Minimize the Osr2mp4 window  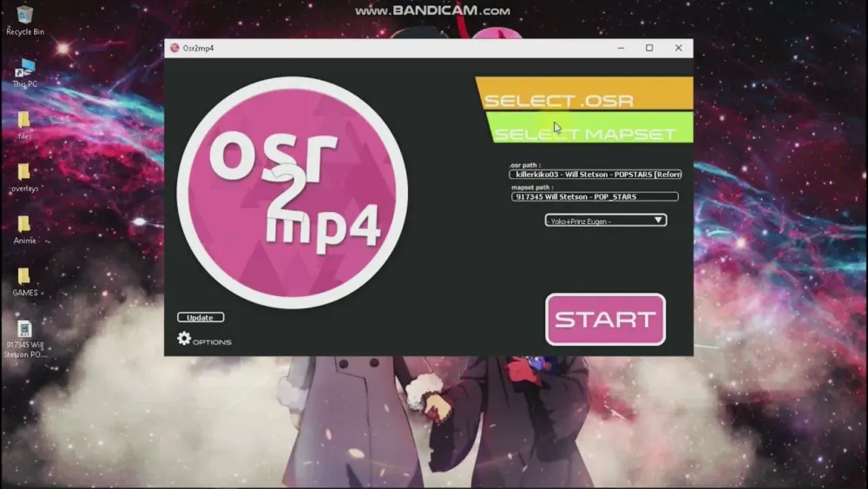tap(621, 48)
